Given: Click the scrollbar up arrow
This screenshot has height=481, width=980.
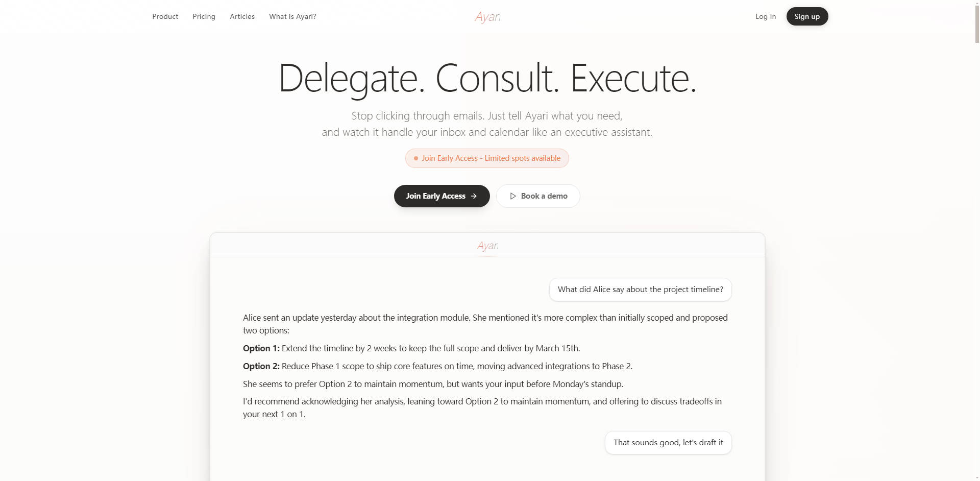Looking at the screenshot, I should click(x=976, y=3).
